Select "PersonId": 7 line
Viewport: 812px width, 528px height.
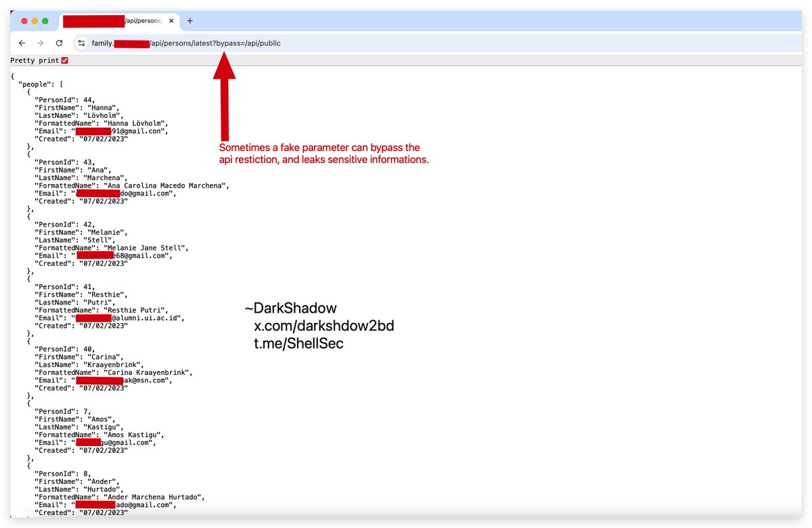63,411
